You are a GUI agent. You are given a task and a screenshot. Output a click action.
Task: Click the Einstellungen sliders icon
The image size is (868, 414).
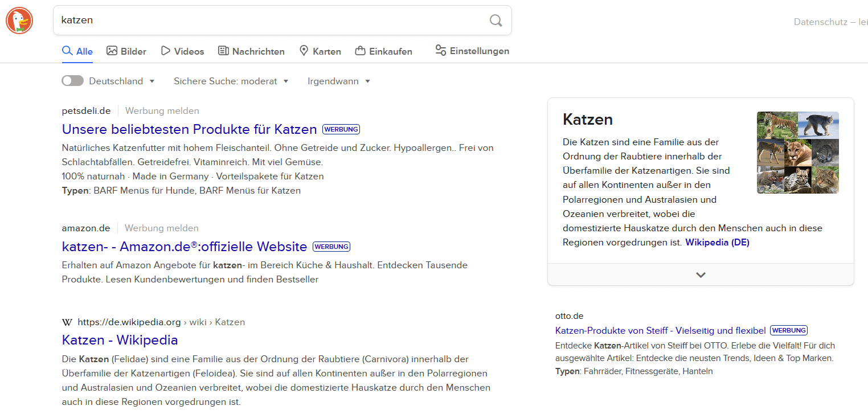440,51
